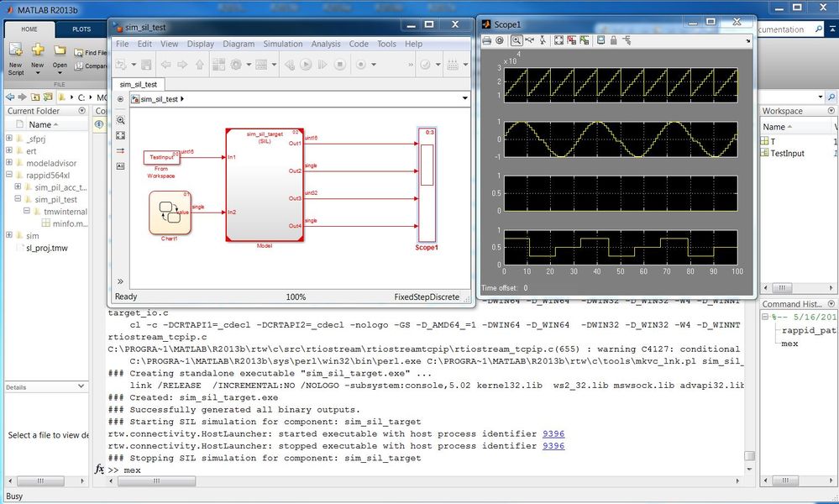The width and height of the screenshot is (839, 504).
Task: Collapse the rappid564xl folder
Action: (x=9, y=175)
